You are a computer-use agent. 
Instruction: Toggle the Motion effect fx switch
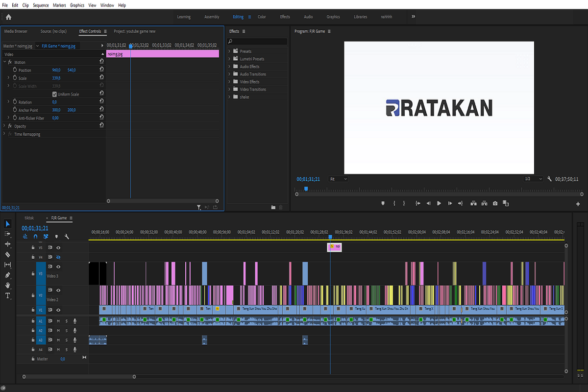[x=10, y=62]
